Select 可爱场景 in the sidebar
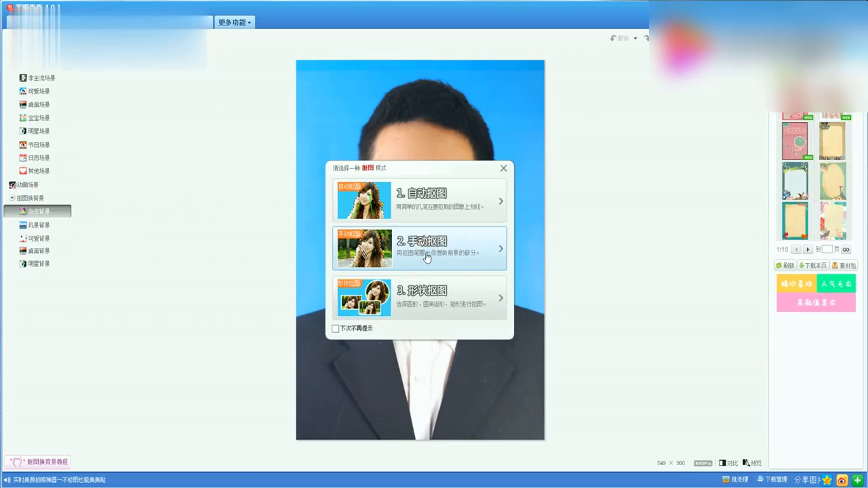The height and width of the screenshot is (488, 868). tap(34, 91)
